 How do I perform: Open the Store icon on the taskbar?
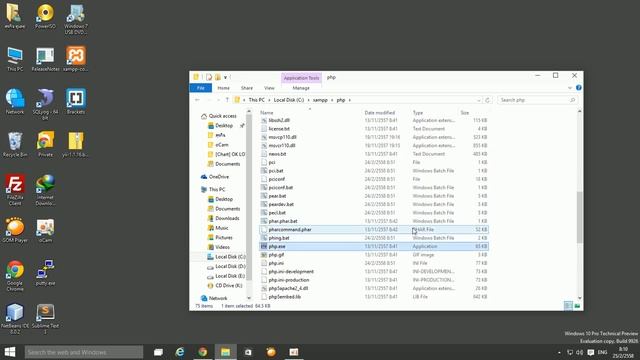click(248, 352)
